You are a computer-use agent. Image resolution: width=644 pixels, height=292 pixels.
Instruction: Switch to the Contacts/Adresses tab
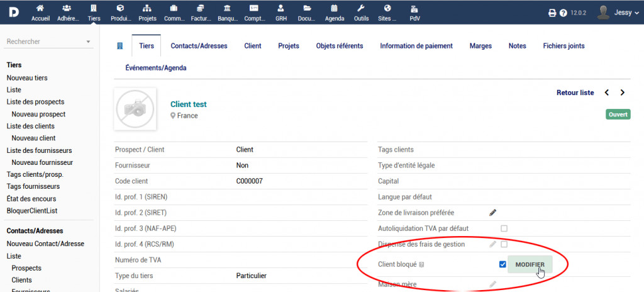coord(199,46)
